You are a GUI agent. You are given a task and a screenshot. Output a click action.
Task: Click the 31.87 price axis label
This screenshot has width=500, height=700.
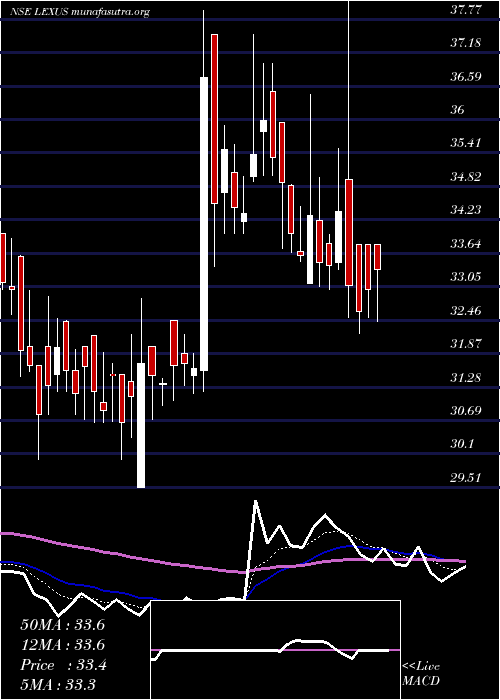coord(466,344)
